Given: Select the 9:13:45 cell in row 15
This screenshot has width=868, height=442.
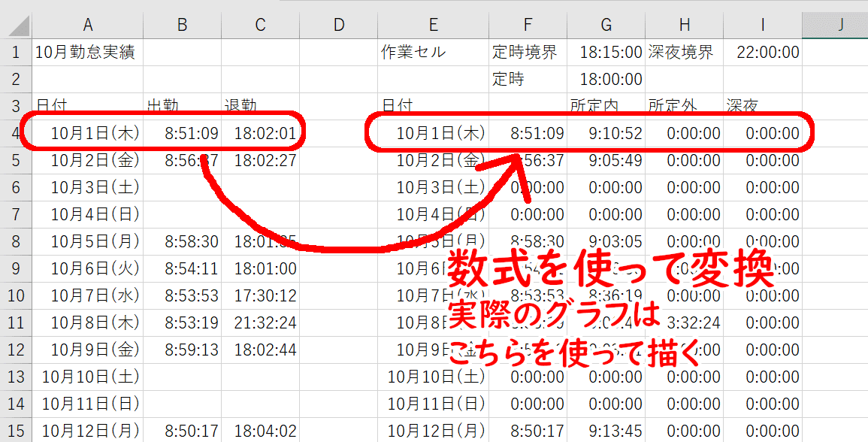Looking at the screenshot, I should [606, 431].
